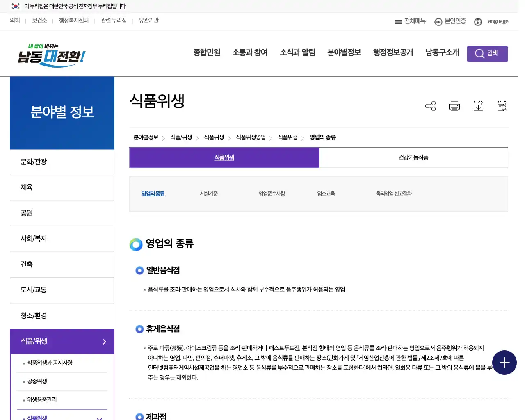Click the 식품위생 page title
The height and width of the screenshot is (420, 525).
pyautogui.click(x=157, y=101)
